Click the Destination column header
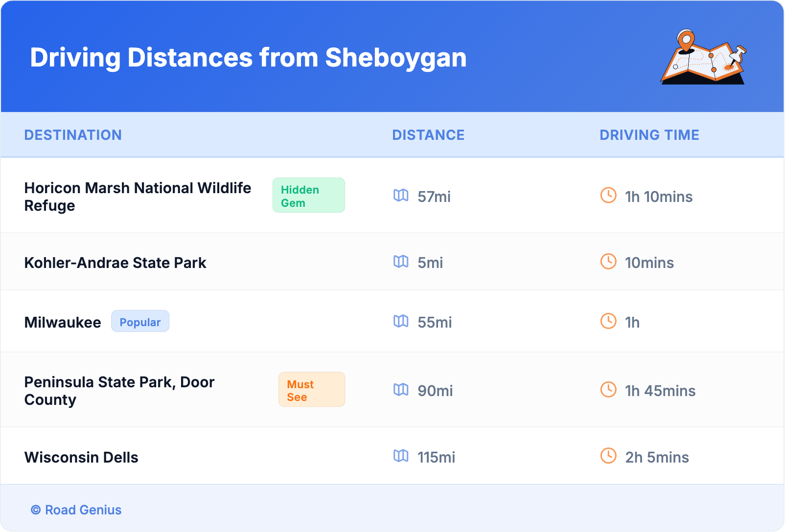This screenshot has height=532, width=785. click(x=73, y=135)
